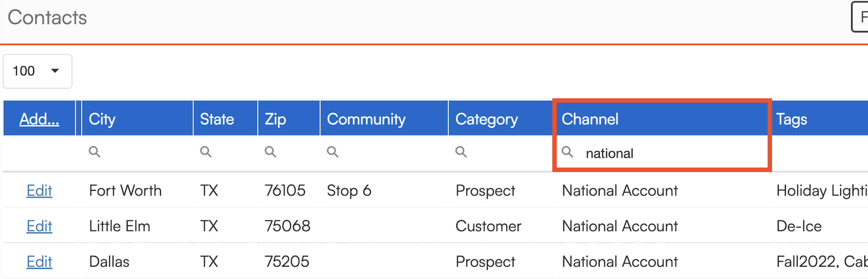Sort by the State column header
Viewport: 868px width, 279px height.
click(217, 119)
